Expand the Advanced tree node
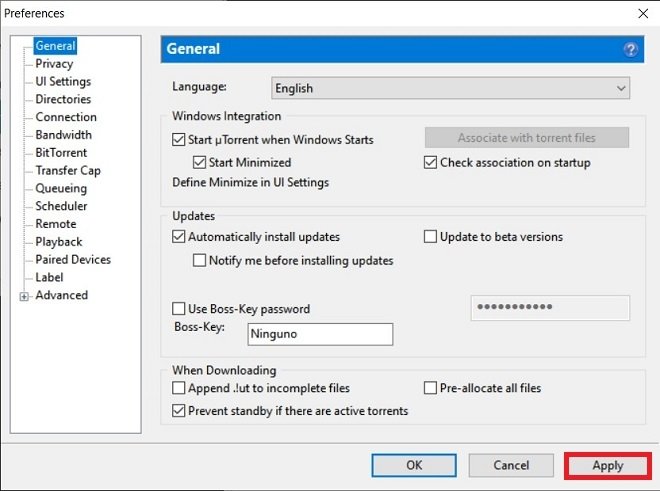 click(24, 296)
